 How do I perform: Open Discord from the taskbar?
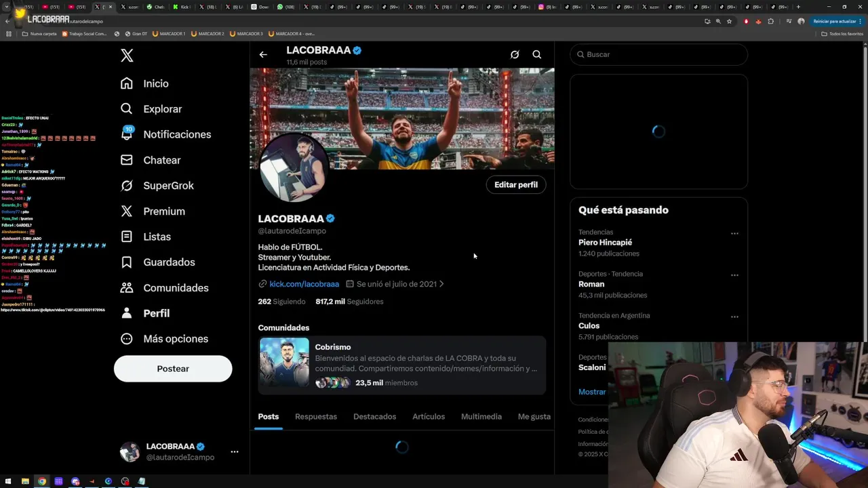coord(75,481)
